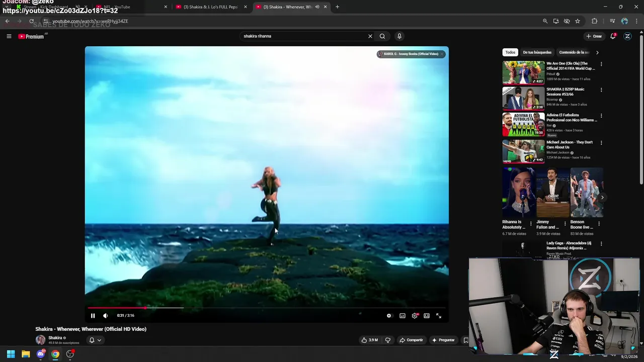Image resolution: width=644 pixels, height=362 pixels.
Task: Select the 'Contenido de la se...' chip
Action: [574, 52]
